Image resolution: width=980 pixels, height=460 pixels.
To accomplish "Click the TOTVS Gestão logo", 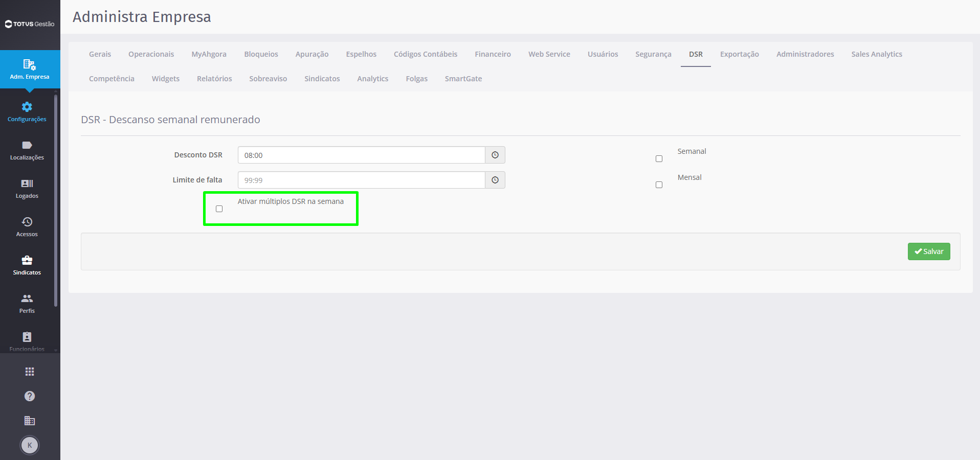I will click(x=30, y=24).
